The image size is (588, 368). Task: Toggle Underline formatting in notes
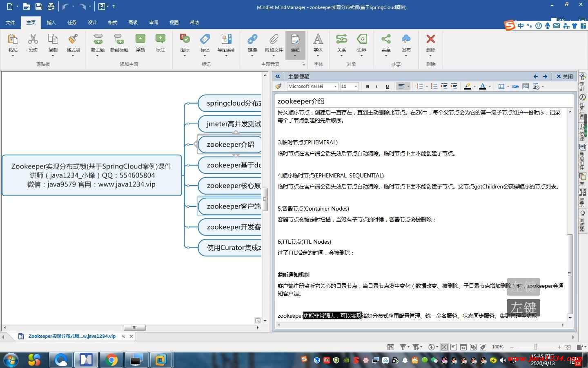pyautogui.click(x=387, y=86)
